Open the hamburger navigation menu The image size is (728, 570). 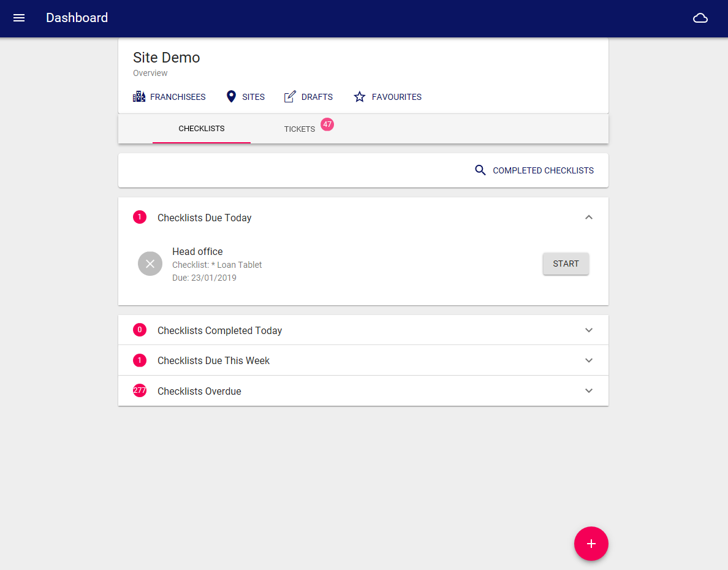[19, 18]
